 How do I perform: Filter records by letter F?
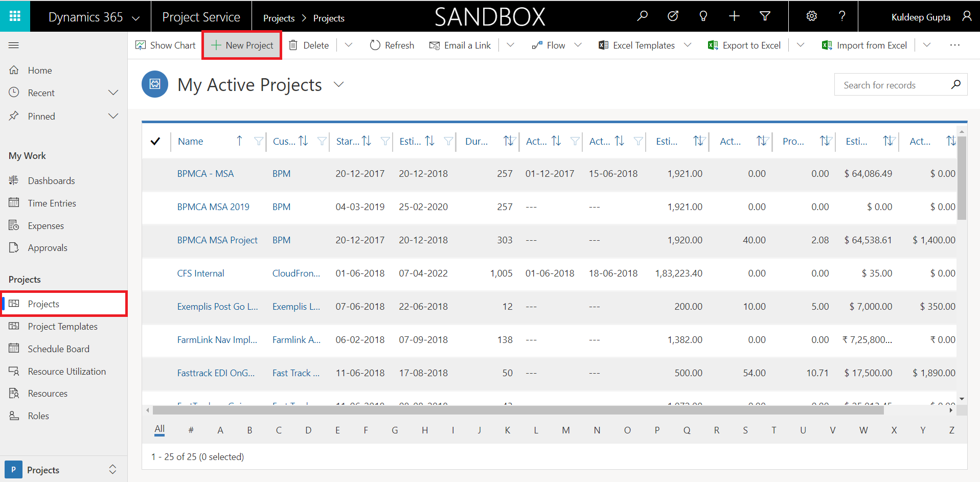(x=366, y=430)
